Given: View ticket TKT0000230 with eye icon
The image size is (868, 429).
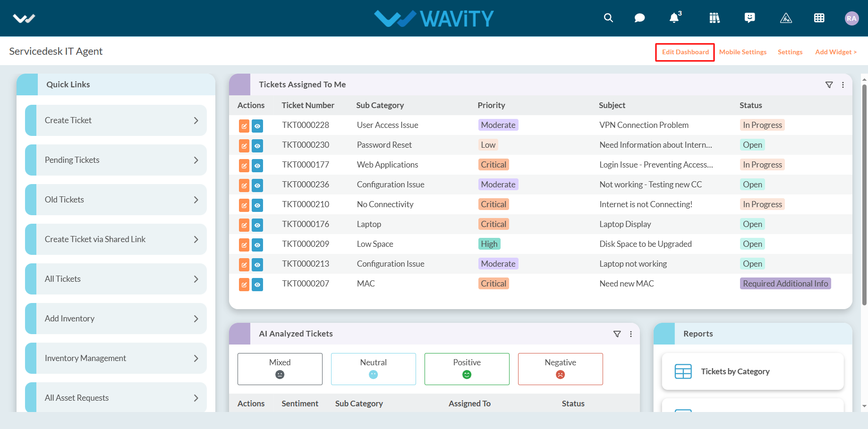Looking at the screenshot, I should click(x=257, y=146).
